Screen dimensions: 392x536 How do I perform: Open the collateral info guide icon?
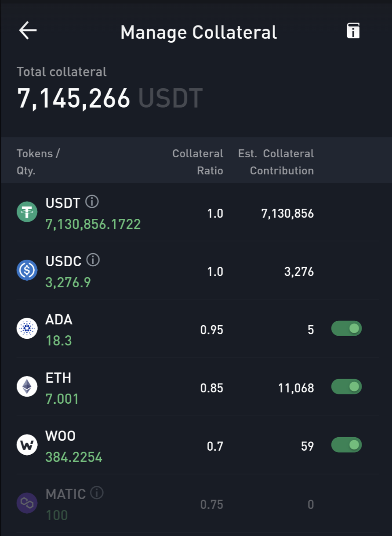(x=353, y=31)
